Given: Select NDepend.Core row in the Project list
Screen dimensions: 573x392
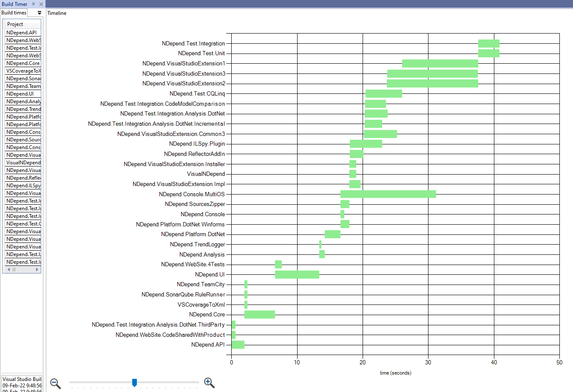Looking at the screenshot, I should 23,63.
